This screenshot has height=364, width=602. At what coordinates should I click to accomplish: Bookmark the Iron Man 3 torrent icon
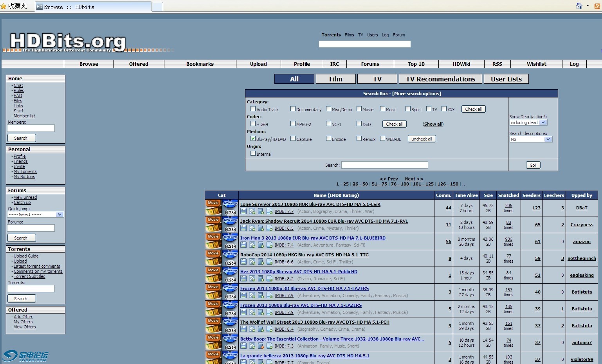pyautogui.click(x=261, y=245)
